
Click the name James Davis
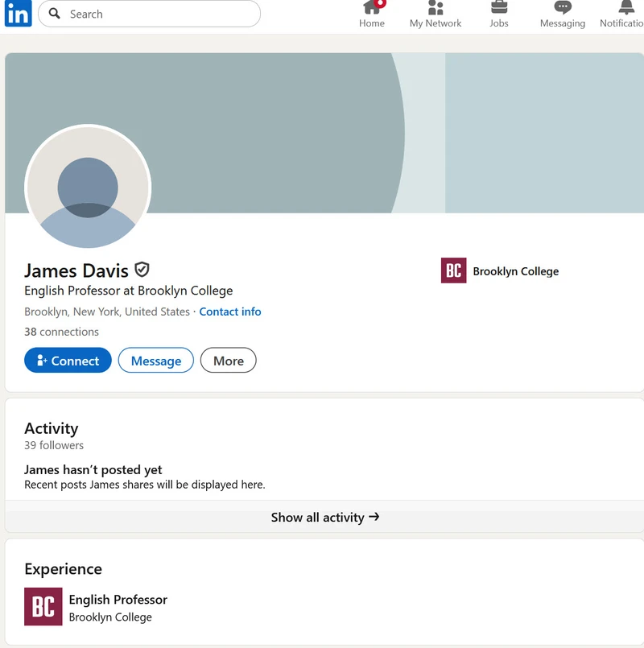pyautogui.click(x=76, y=270)
